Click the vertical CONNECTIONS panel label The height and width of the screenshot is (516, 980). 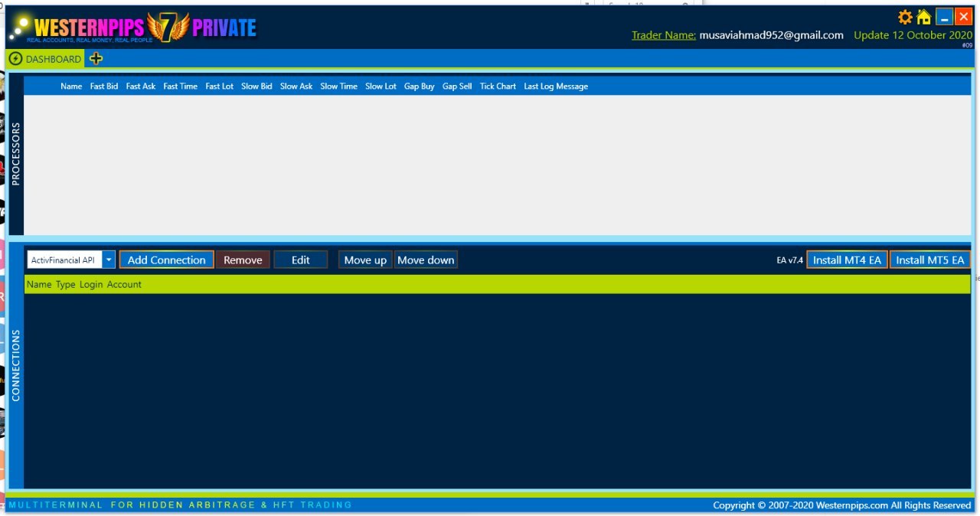[x=15, y=366]
